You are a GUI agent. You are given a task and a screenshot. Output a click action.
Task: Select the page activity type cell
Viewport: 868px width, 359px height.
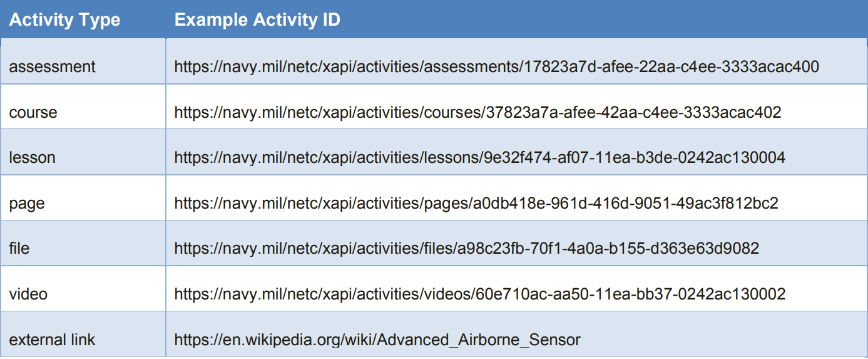27,204
